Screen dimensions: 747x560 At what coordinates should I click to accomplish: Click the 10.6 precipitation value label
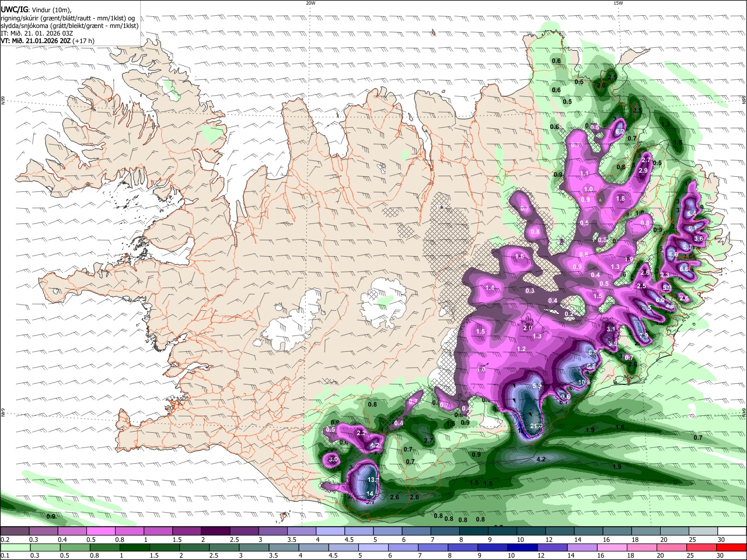point(584,383)
